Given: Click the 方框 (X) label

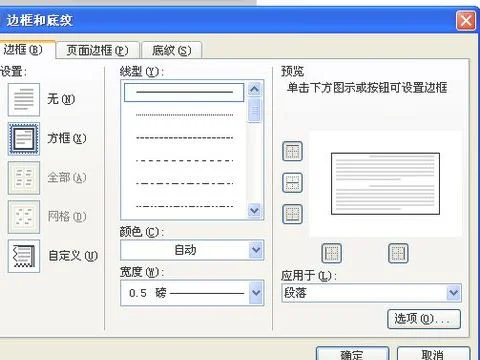Looking at the screenshot, I should tap(67, 138).
